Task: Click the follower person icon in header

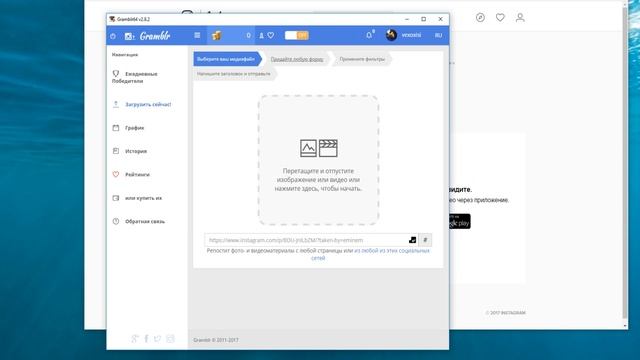Action: [x=262, y=36]
